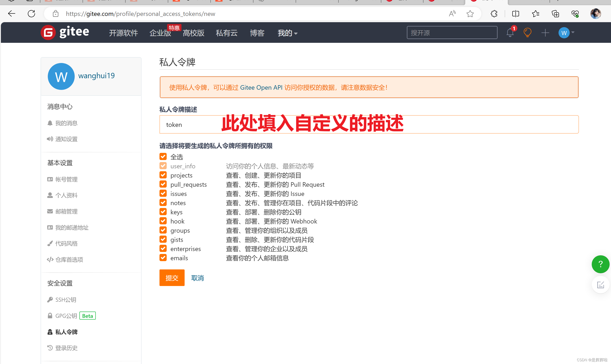
Task: Click the notification bell icon
Action: pyautogui.click(x=510, y=33)
